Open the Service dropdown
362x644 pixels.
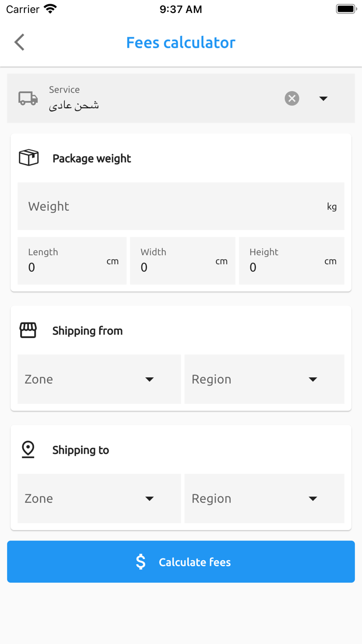pos(323,98)
